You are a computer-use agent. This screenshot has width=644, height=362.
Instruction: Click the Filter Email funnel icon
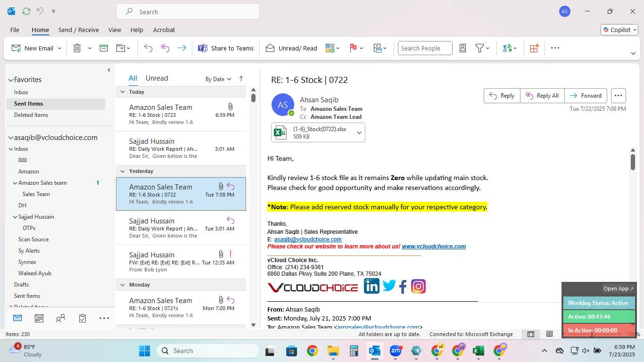(x=479, y=48)
